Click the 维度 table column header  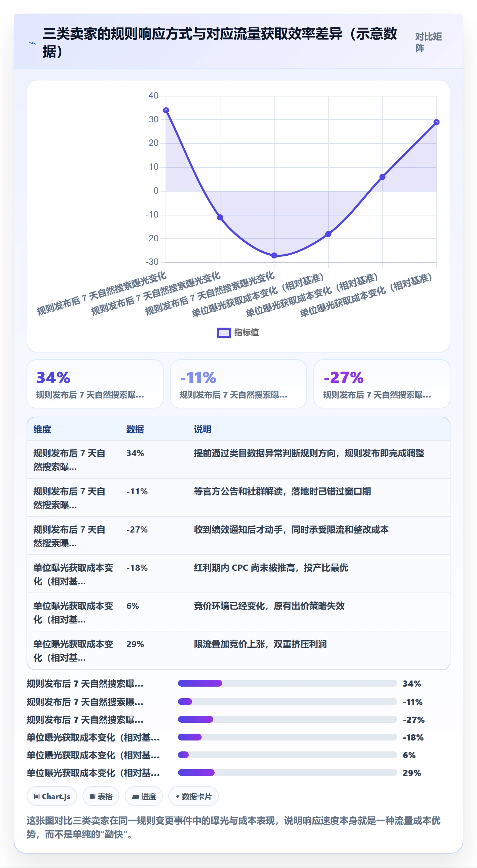(42, 429)
